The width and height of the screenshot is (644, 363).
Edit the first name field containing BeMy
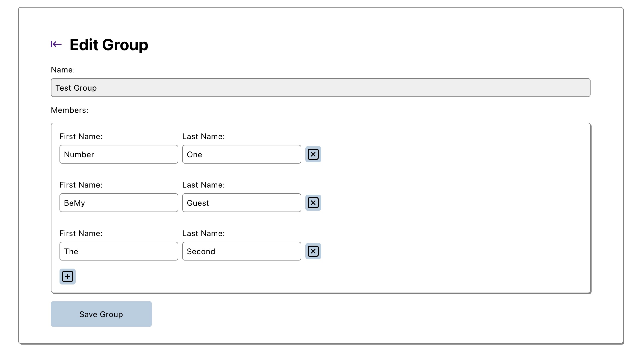(119, 203)
